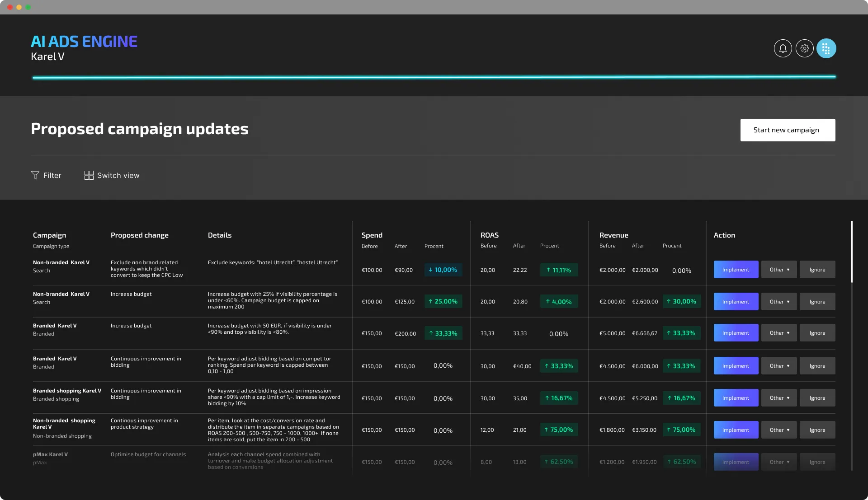Implement the Exclude non brand keywords change
The image size is (868, 500).
[736, 270]
